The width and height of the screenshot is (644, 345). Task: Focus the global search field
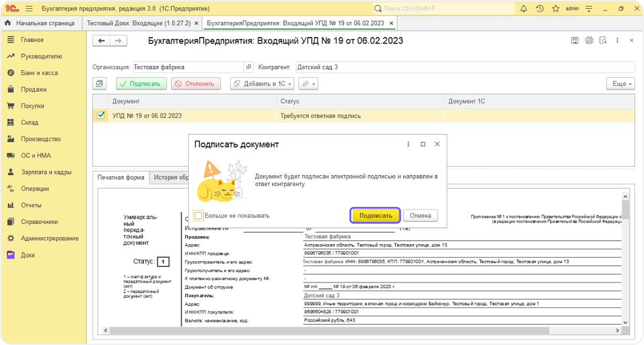444,8
